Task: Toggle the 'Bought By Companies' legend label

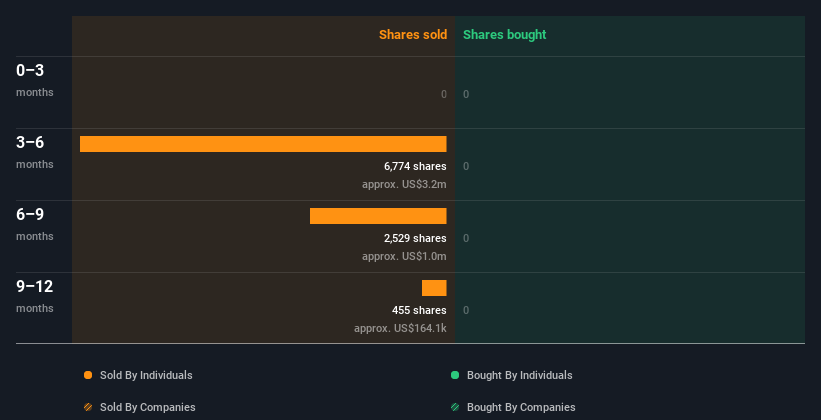Action: coord(521,407)
